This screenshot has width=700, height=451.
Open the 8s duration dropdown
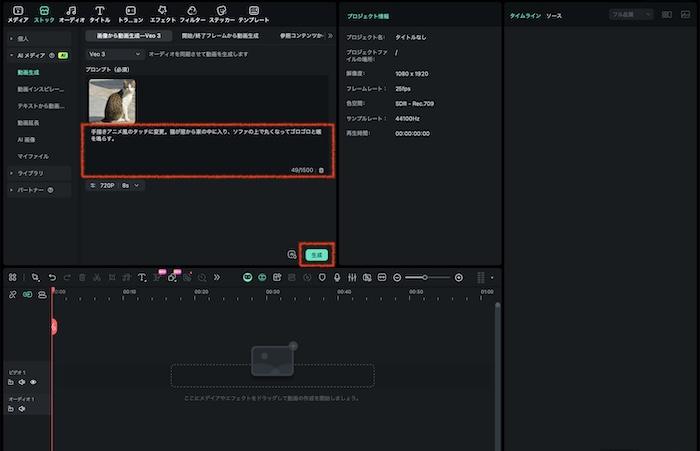(x=131, y=185)
